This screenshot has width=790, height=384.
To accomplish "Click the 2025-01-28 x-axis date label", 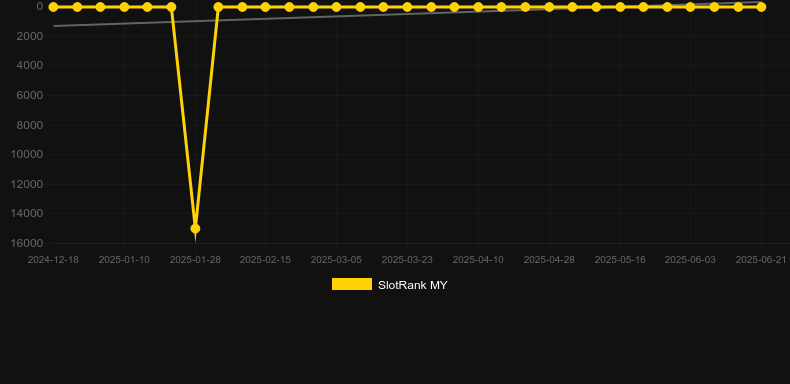I will point(195,260).
